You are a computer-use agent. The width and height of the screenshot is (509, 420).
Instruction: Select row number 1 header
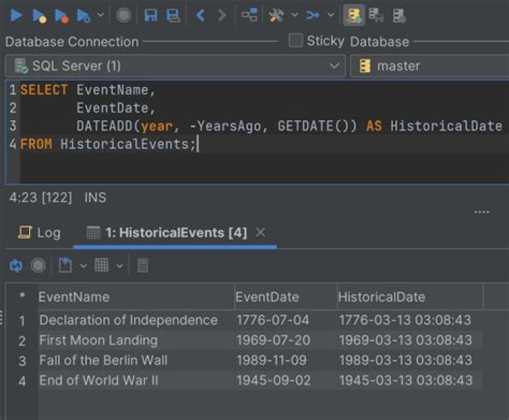(22, 321)
